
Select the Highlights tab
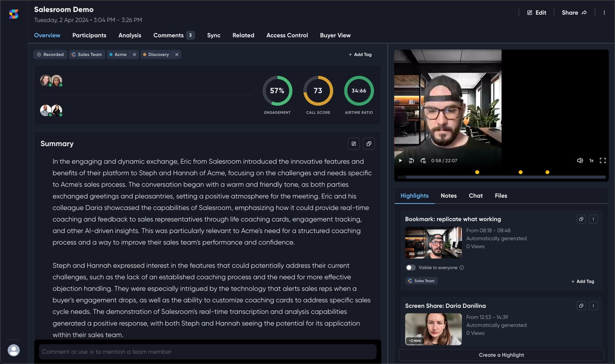[x=414, y=196]
